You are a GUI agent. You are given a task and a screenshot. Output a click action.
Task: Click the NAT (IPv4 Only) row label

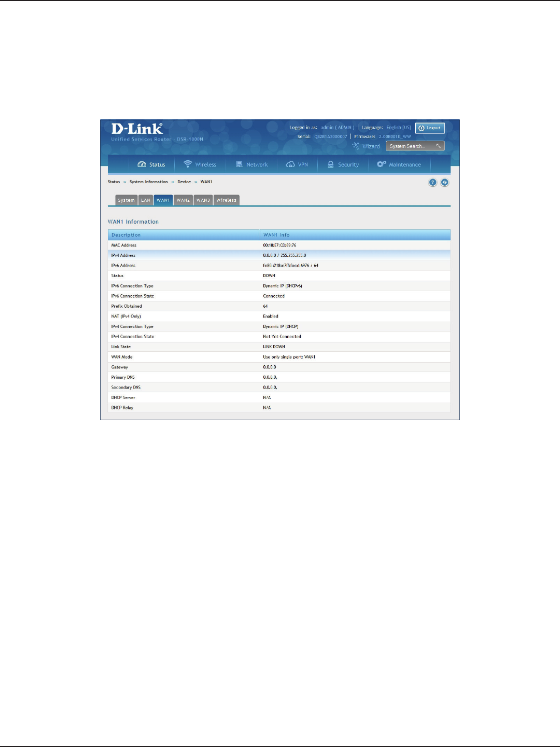click(126, 316)
